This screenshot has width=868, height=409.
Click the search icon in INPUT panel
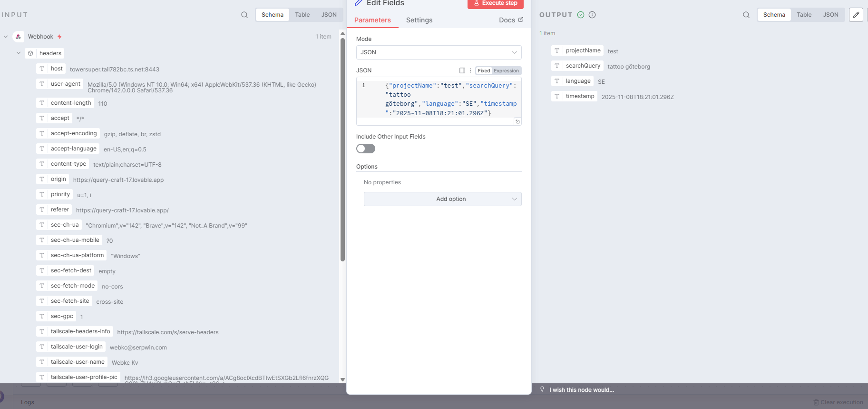tap(244, 15)
